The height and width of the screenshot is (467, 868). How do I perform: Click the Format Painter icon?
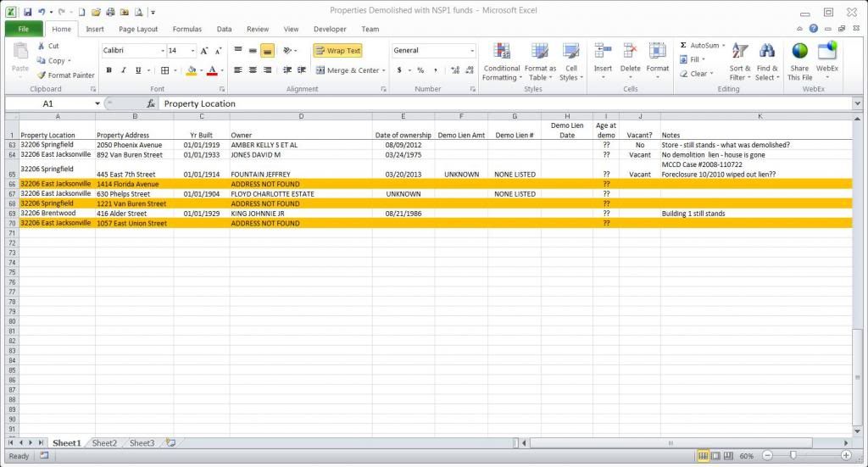[42, 75]
